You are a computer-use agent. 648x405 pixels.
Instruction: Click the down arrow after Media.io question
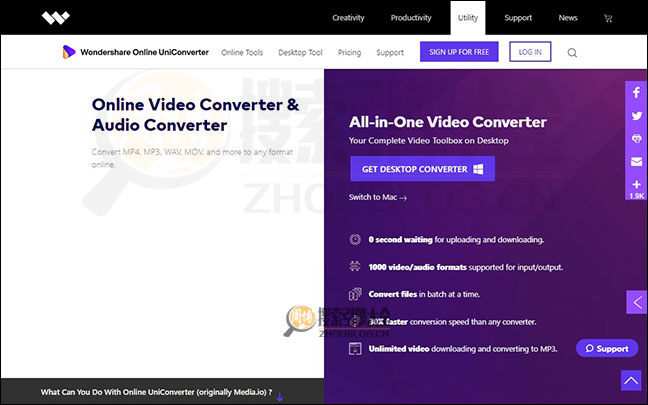pos(280,397)
